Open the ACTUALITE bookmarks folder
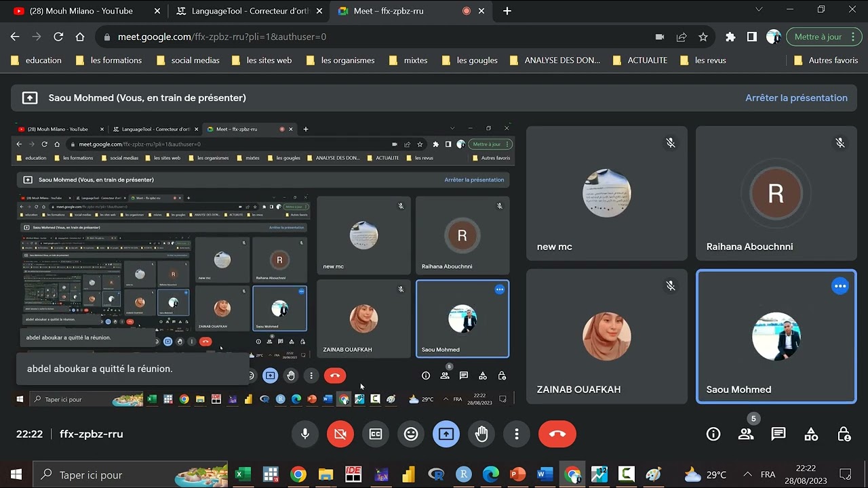 pos(639,60)
